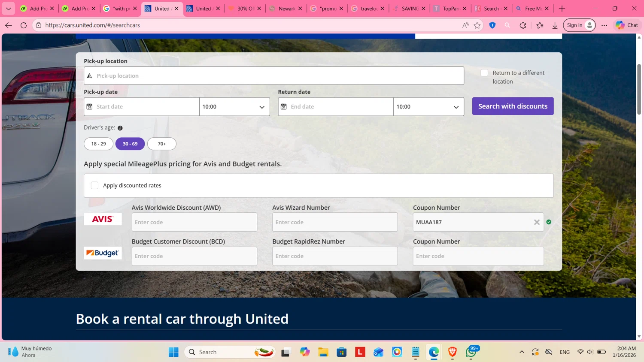Check Return to a different location

point(484,73)
